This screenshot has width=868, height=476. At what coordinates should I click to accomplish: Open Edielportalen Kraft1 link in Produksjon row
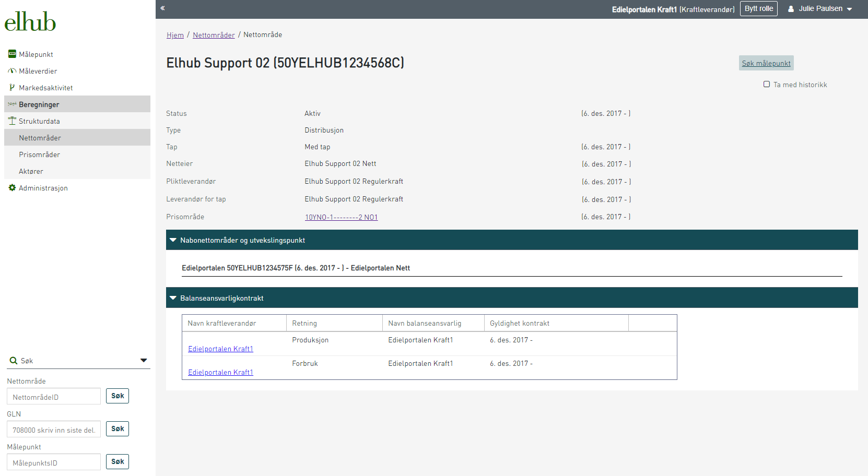pos(220,349)
